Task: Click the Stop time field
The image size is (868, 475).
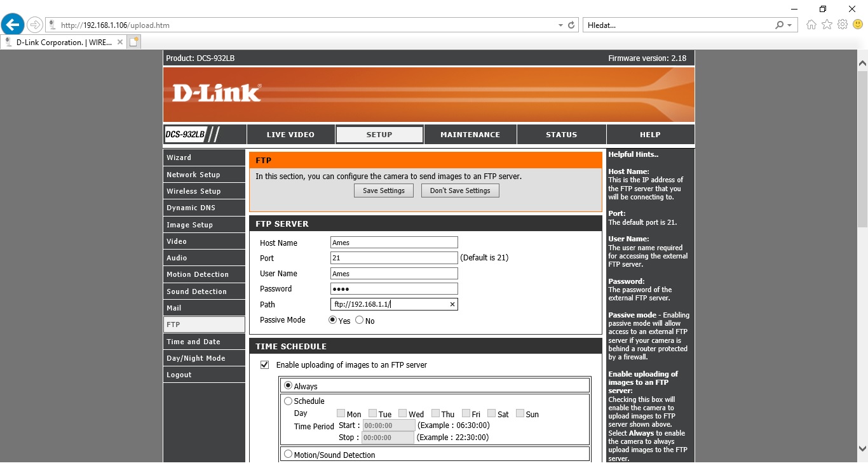Action: [x=389, y=438]
